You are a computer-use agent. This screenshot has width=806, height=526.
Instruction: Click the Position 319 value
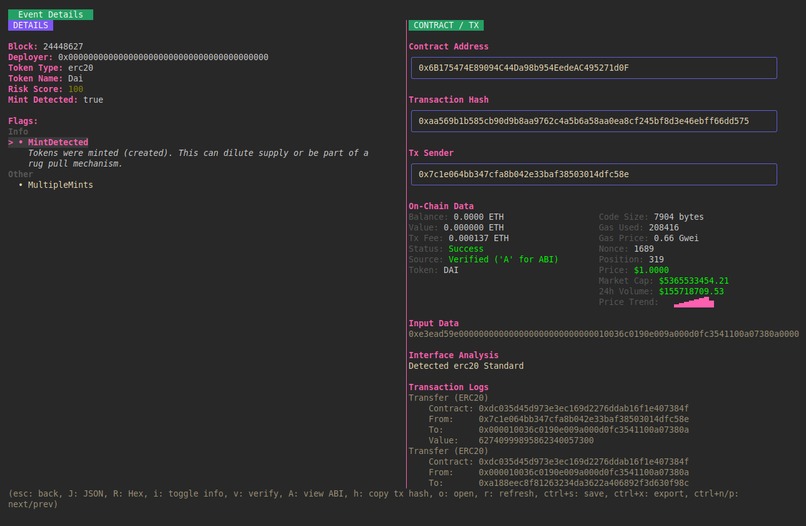click(656, 259)
